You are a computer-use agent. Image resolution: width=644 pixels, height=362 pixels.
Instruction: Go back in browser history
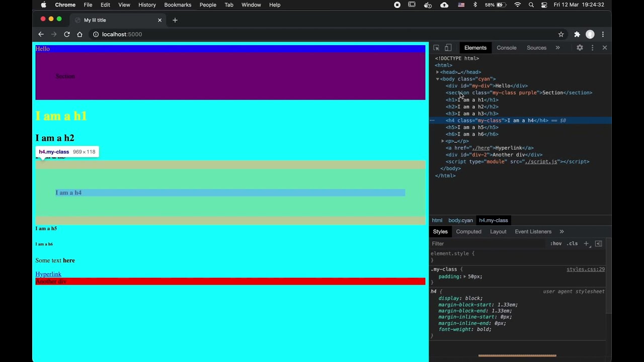(x=41, y=34)
